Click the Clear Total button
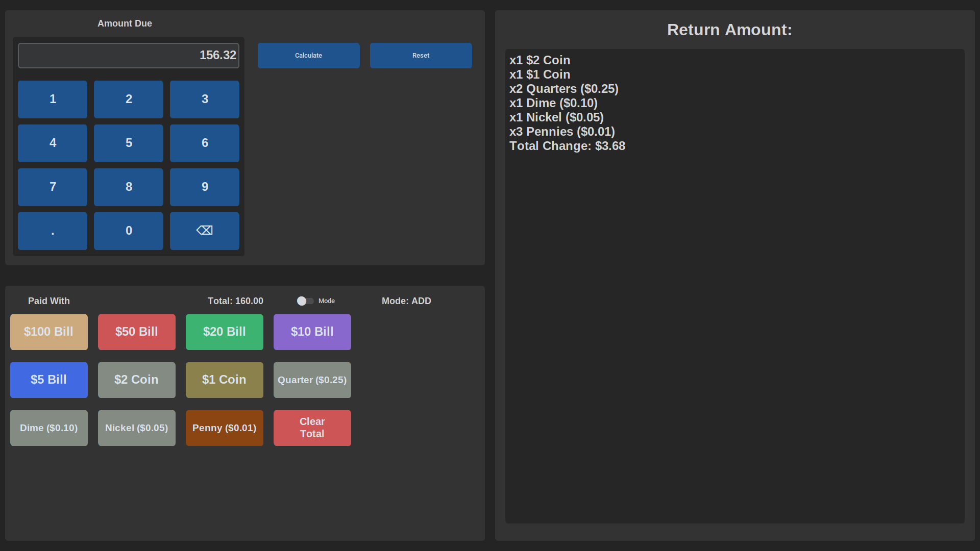Viewport: 980px width, 551px height. 312,428
